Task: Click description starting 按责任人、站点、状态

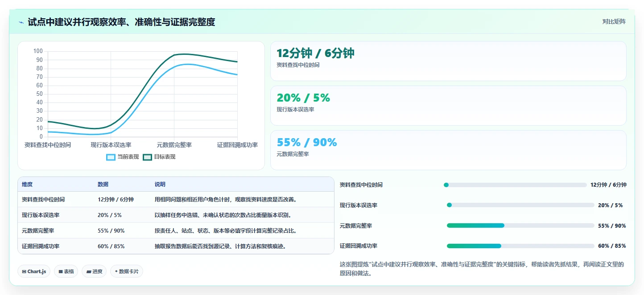Action: (226, 231)
